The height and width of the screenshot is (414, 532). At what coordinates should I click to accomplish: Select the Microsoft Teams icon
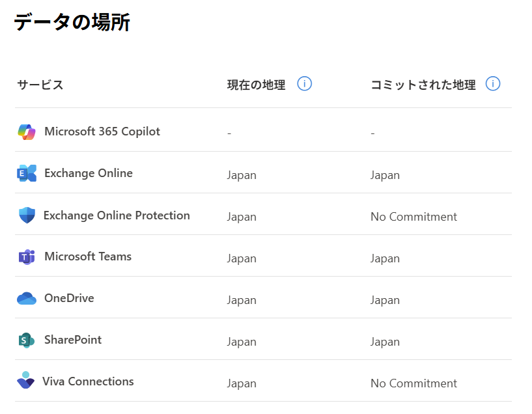click(x=26, y=257)
